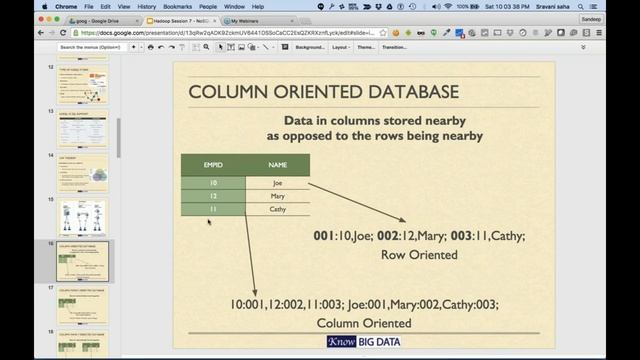Click the Add comment icon in toolbar
640x360 pixels.
pyautogui.click(x=285, y=47)
